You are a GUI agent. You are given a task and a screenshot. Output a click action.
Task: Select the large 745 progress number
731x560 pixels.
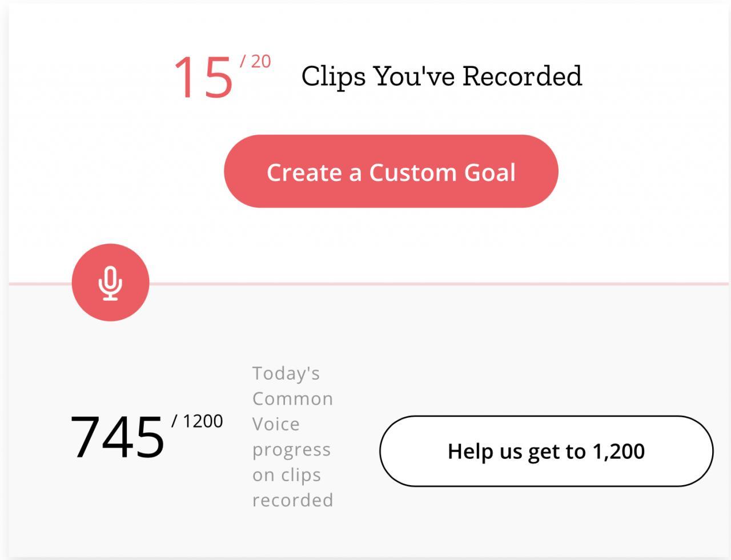(x=118, y=437)
